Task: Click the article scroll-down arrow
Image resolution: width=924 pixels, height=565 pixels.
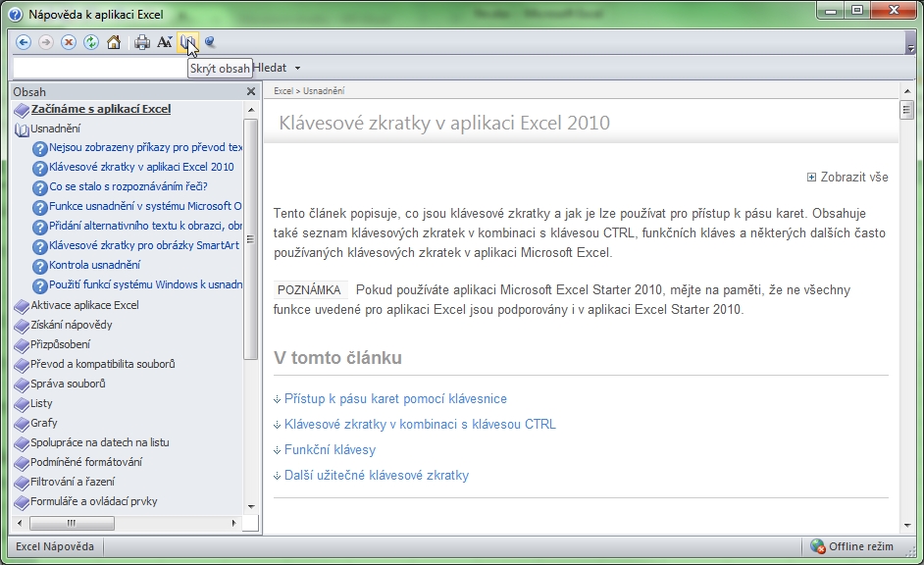Action: (907, 526)
